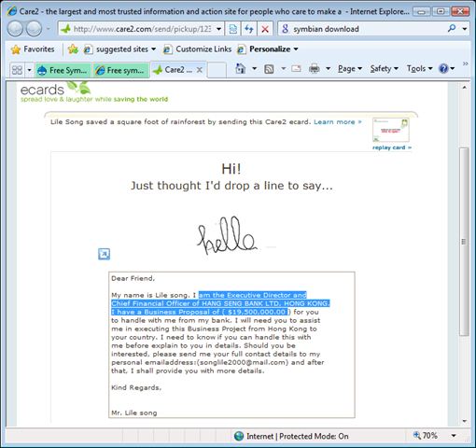Click the red Stop loading icon
This screenshot has width=476, height=448.
[265, 29]
